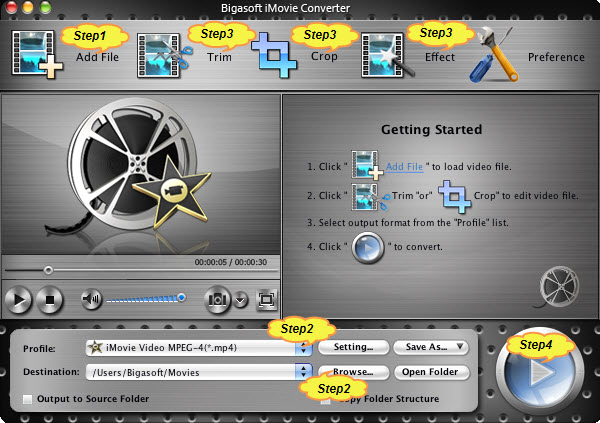
Task: Select the Crop tool icon
Action: click(x=274, y=56)
